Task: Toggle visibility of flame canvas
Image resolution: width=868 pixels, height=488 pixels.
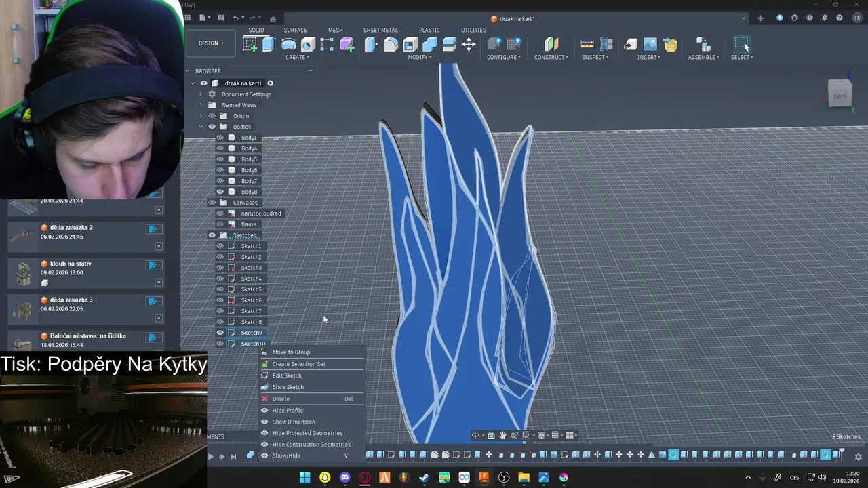Action: pos(220,224)
